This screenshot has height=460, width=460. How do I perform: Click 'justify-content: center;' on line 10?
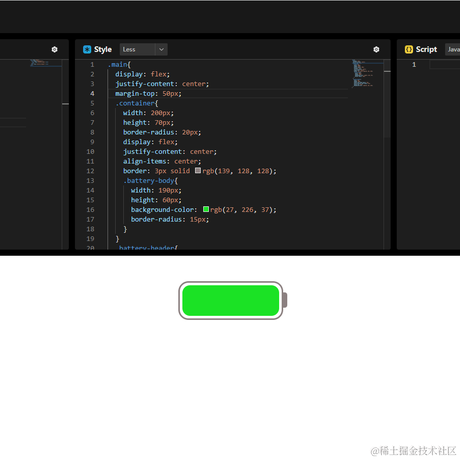170,151
